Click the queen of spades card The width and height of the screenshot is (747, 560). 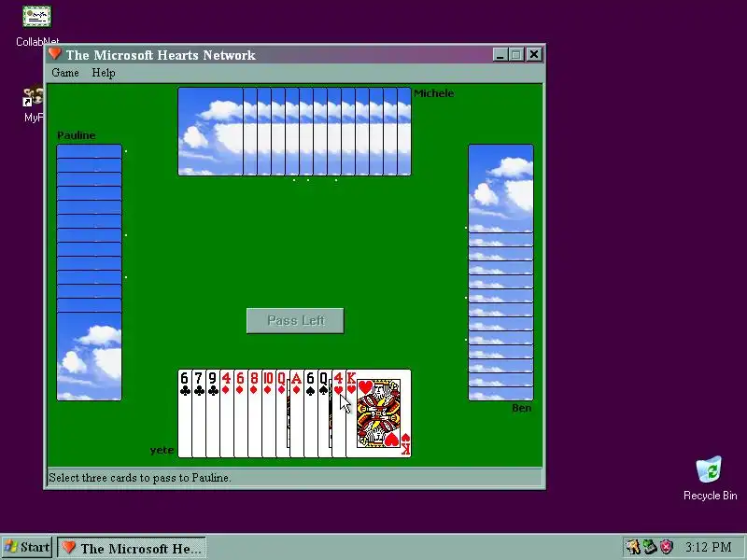coord(324,413)
